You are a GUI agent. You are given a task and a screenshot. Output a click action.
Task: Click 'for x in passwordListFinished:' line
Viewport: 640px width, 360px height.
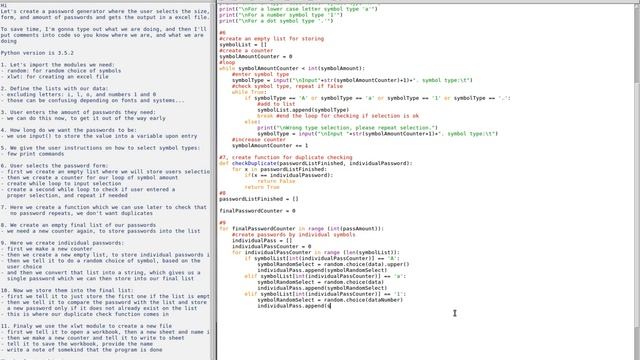coord(279,169)
